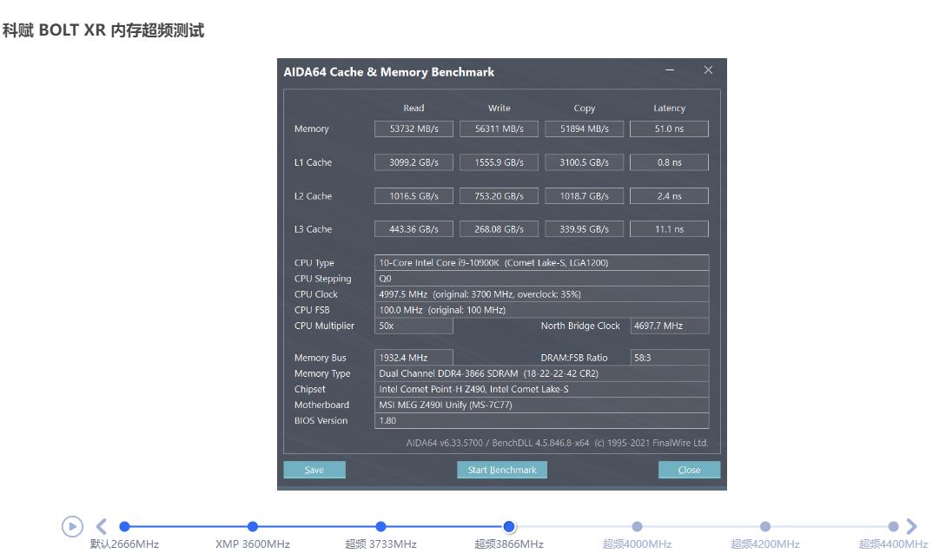Click AIDA64 v6.33.5700 version footer text
Screen dimensions: 946x560
point(557,443)
